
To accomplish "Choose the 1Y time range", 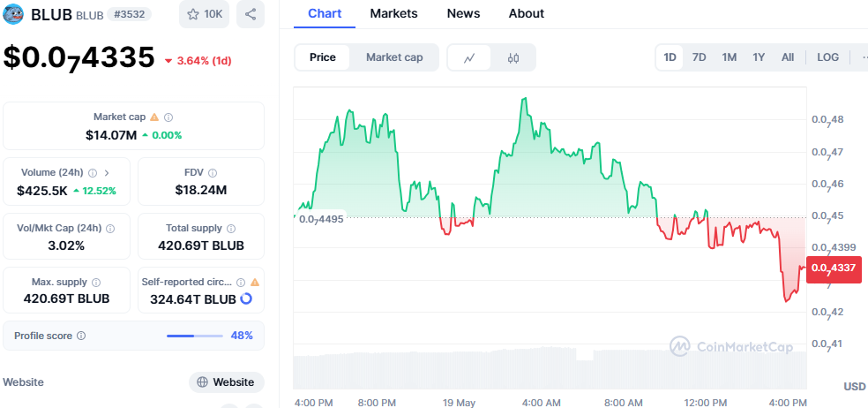I will [759, 57].
